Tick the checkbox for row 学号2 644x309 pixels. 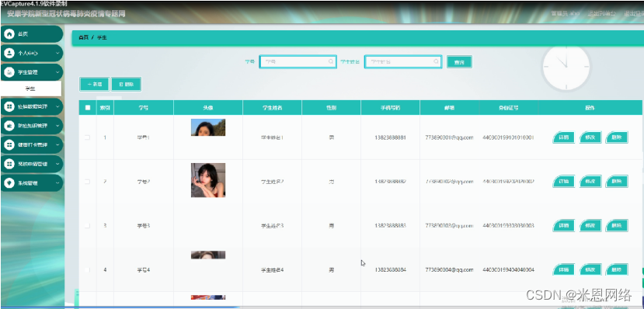pos(88,182)
